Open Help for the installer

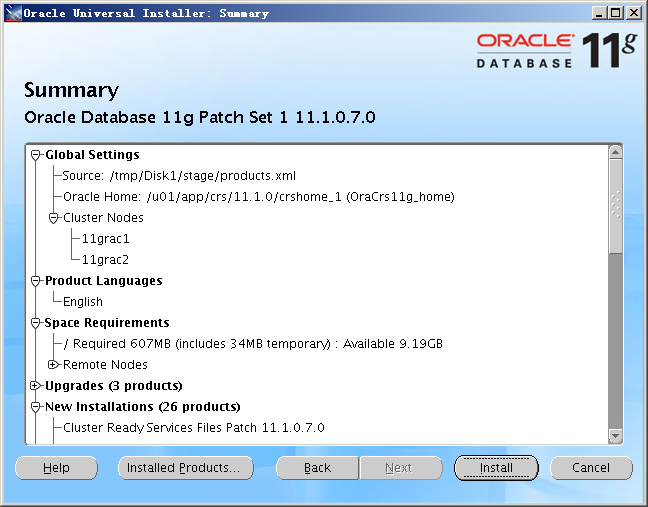click(56, 468)
